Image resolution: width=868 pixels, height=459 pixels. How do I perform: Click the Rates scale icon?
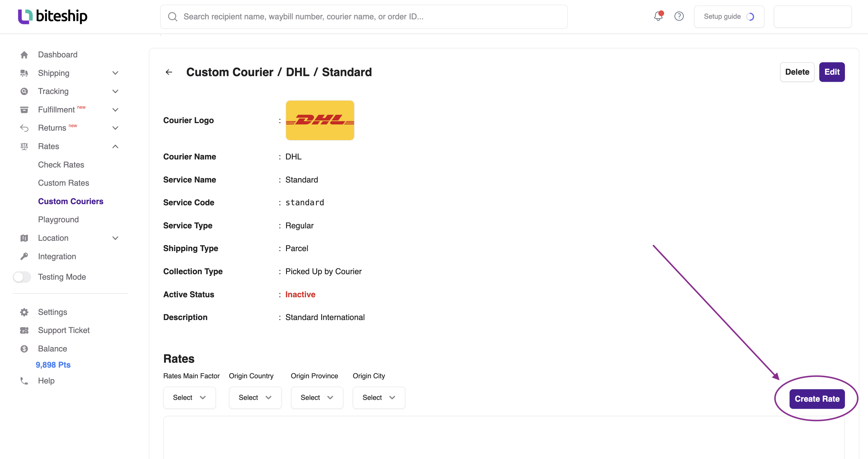(24, 146)
